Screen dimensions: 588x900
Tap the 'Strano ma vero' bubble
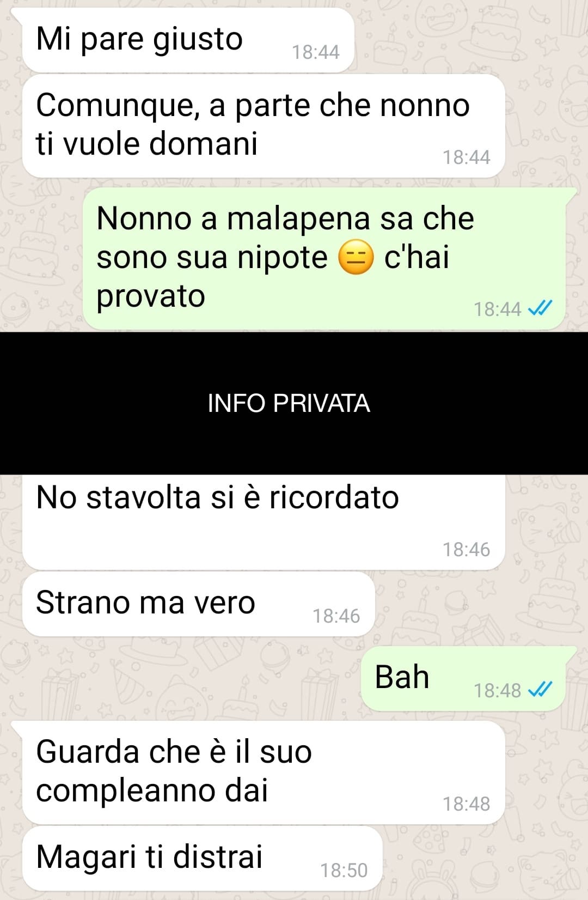198,604
